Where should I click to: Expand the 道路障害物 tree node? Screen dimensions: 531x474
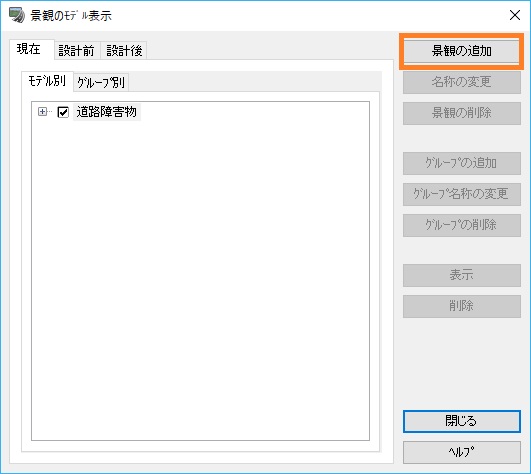42,111
